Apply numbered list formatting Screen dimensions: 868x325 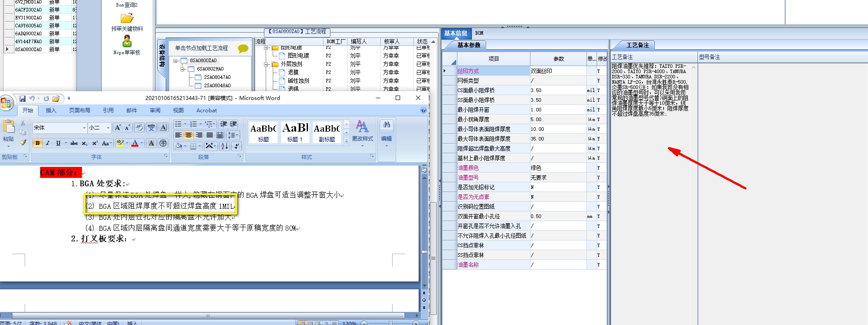coord(193,124)
